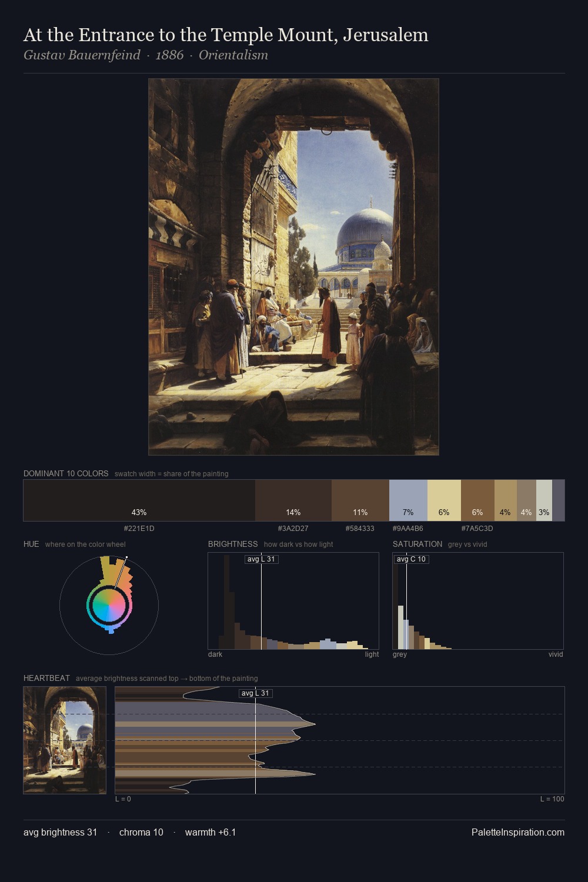The height and width of the screenshot is (882, 588).
Task: Pick the tan 4% color swatch
Action: pos(506,500)
